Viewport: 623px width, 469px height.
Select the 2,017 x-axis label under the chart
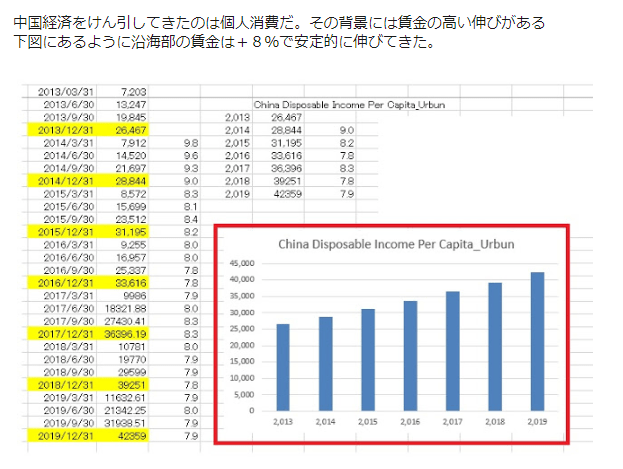(453, 422)
